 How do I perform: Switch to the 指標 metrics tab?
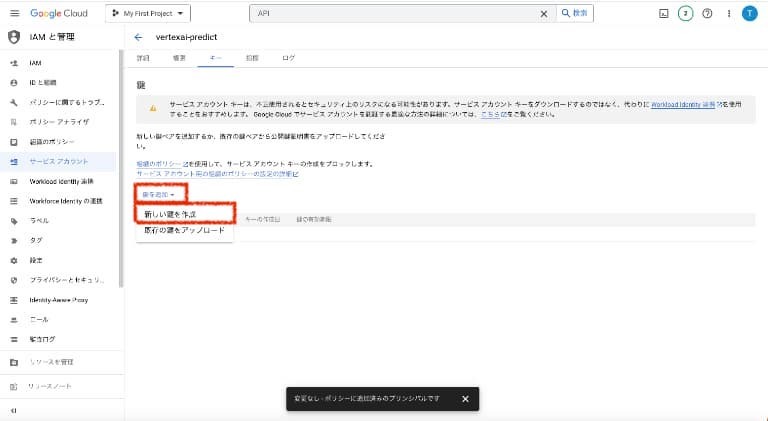coord(252,58)
